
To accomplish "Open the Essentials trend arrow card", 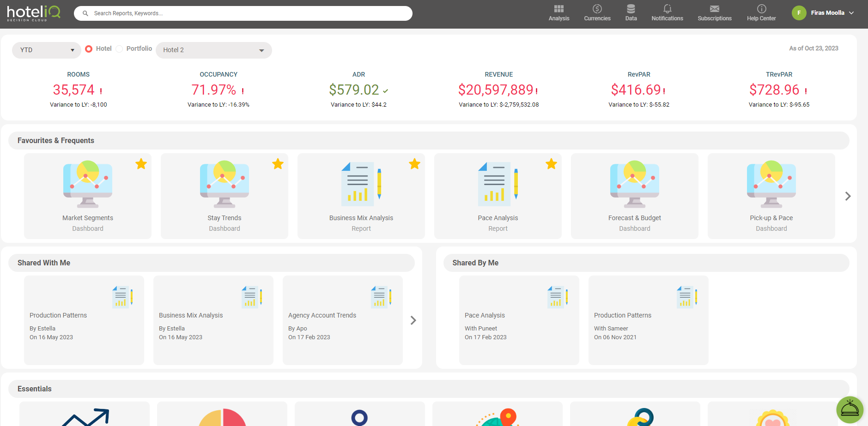I will click(85, 414).
